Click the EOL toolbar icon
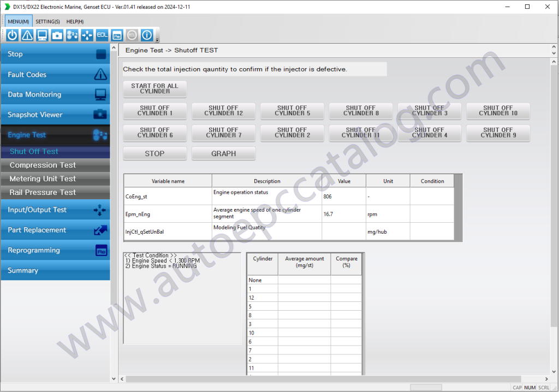The width and height of the screenshot is (559, 392). point(102,34)
